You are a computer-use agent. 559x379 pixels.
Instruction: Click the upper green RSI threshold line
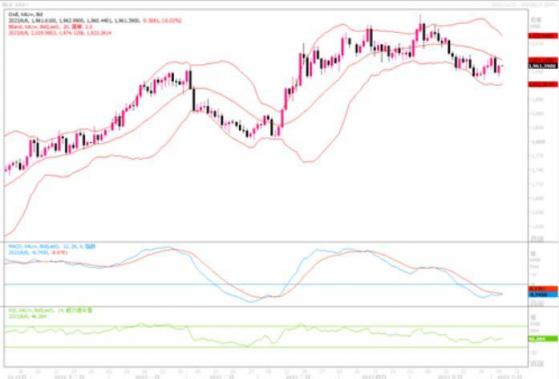pos(266,326)
